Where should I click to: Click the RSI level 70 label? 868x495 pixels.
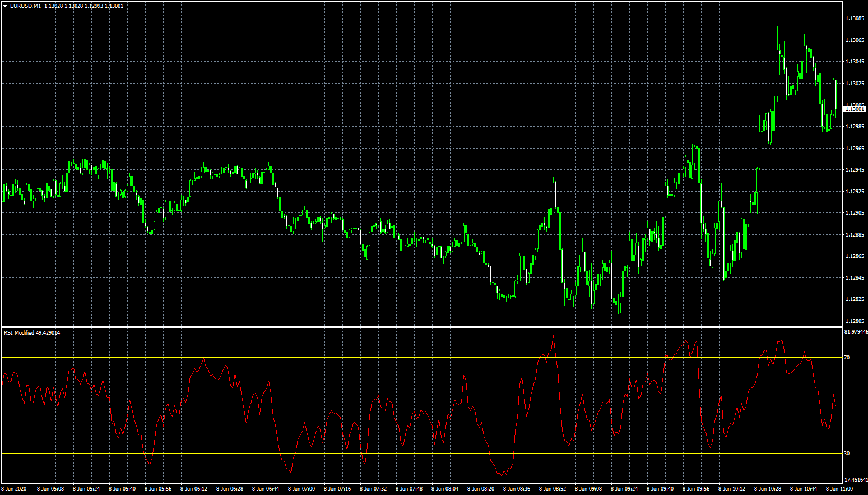pos(847,358)
